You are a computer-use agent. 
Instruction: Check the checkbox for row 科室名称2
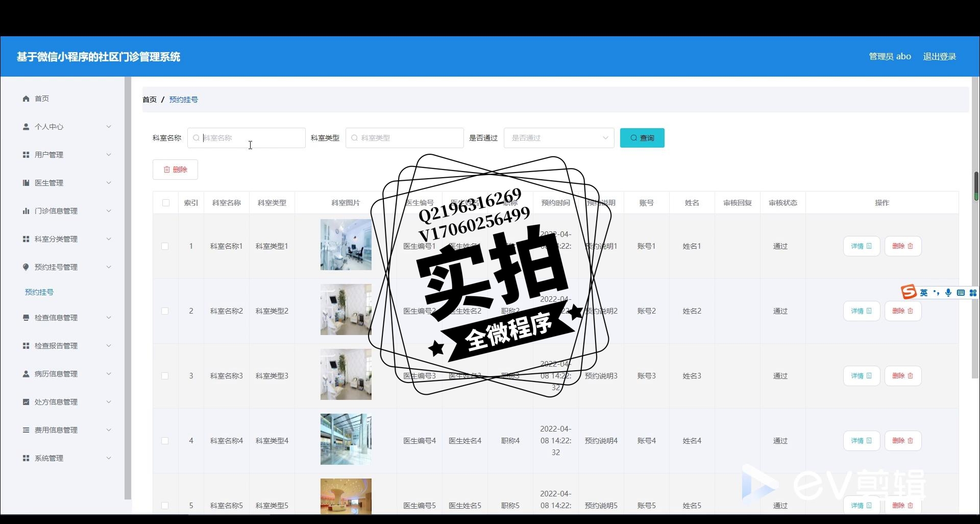click(165, 311)
